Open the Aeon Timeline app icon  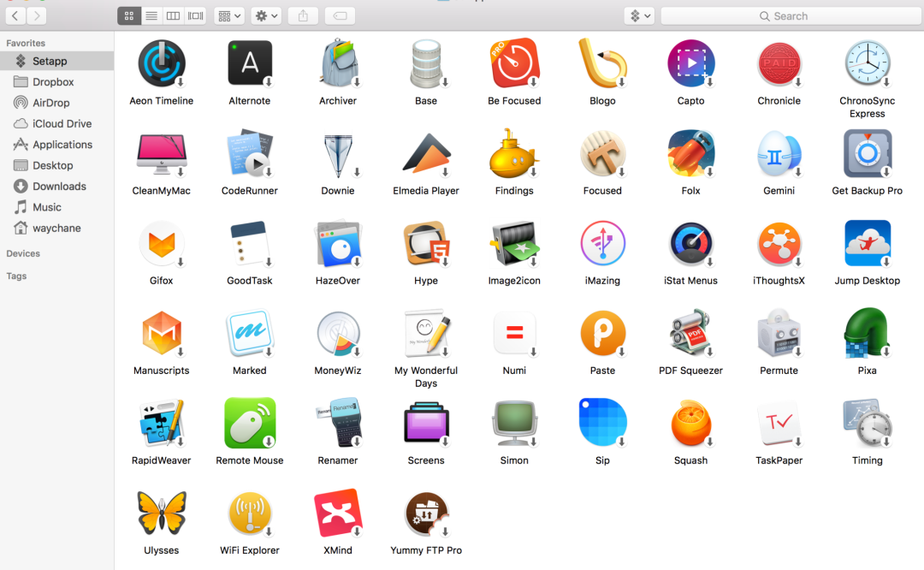click(162, 63)
